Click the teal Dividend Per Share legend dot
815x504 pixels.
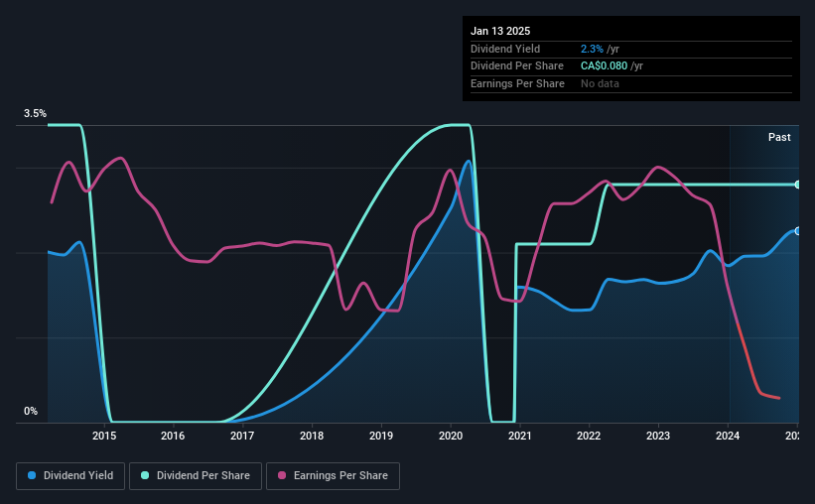coord(145,475)
